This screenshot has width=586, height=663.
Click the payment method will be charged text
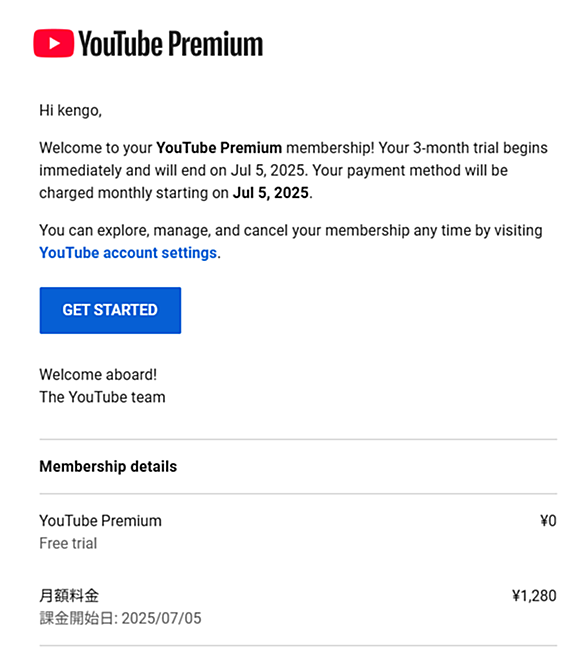[274, 181]
